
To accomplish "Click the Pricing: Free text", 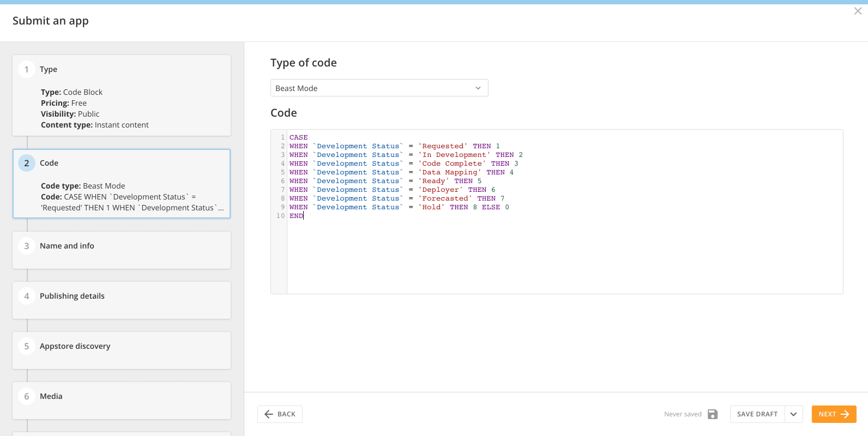I will coord(64,103).
